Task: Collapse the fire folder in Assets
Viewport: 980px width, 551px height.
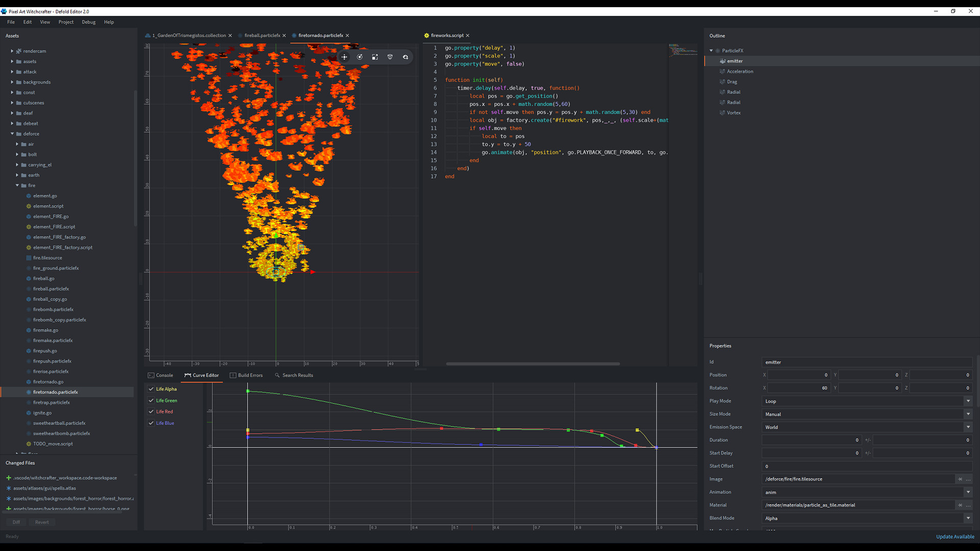Action: [17, 185]
